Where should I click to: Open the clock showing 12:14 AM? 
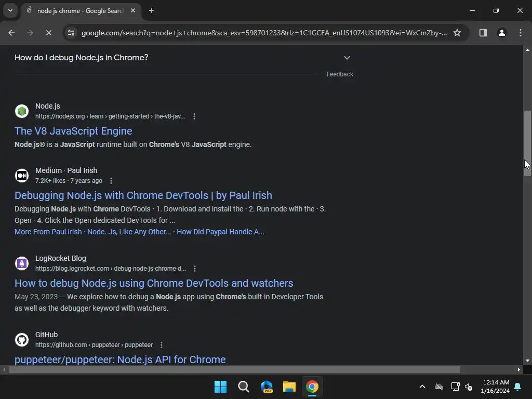coord(495,387)
